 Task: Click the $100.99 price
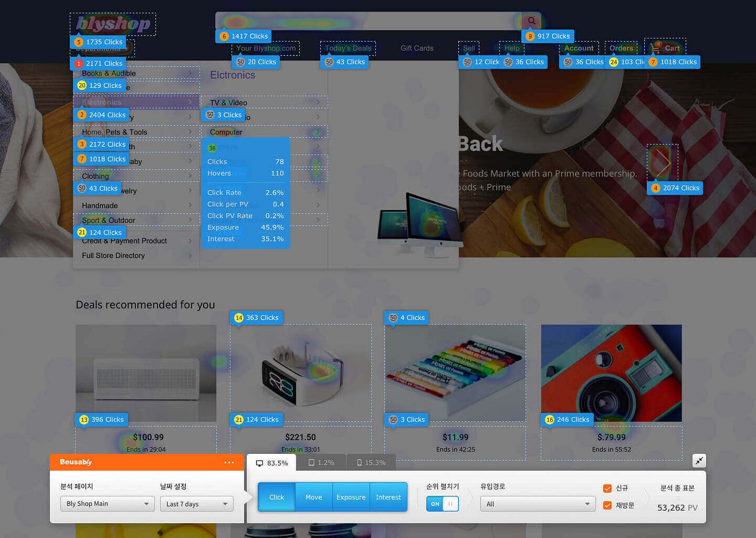(x=148, y=437)
